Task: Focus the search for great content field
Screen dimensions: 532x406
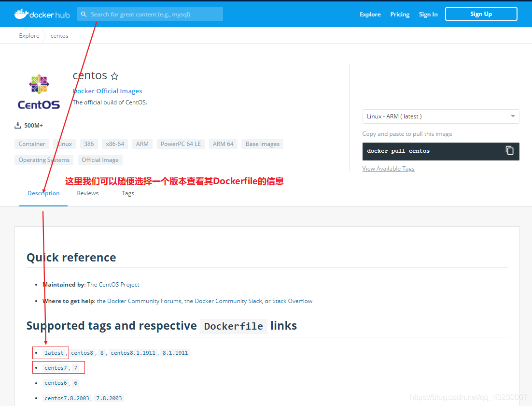Action: point(150,14)
